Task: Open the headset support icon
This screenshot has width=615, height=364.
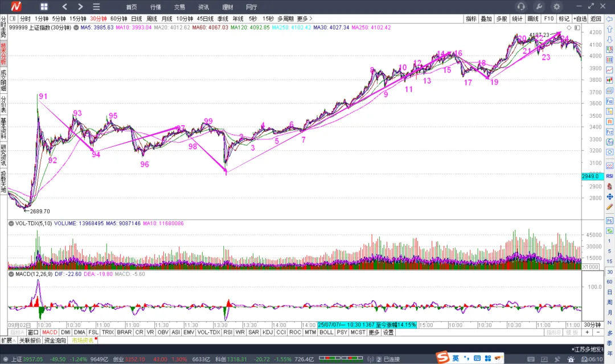Action: click(521, 7)
